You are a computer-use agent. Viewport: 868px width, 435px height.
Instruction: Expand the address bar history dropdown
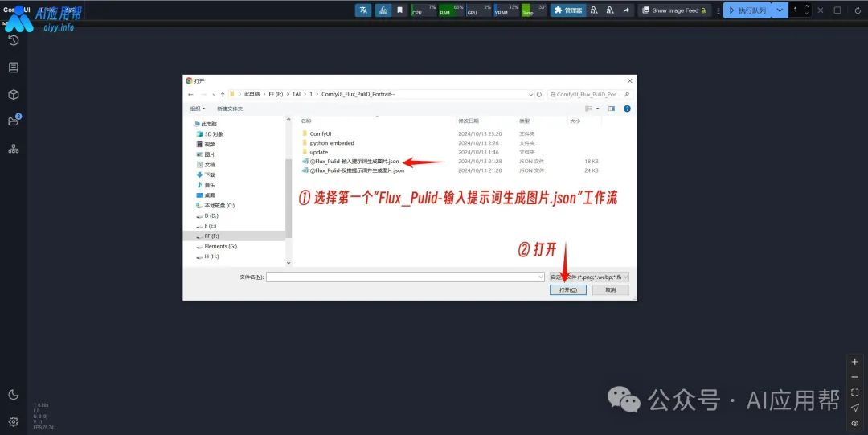[531, 95]
